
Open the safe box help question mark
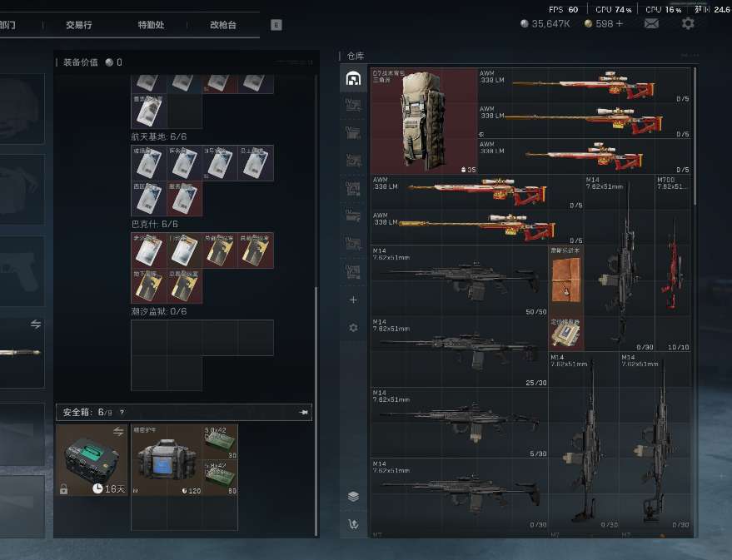point(122,412)
